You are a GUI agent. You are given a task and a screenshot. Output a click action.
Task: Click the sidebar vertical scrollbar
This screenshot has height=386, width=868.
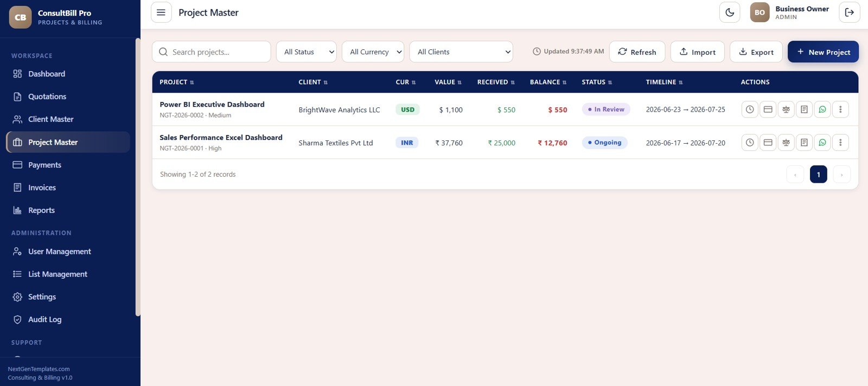pos(138,177)
